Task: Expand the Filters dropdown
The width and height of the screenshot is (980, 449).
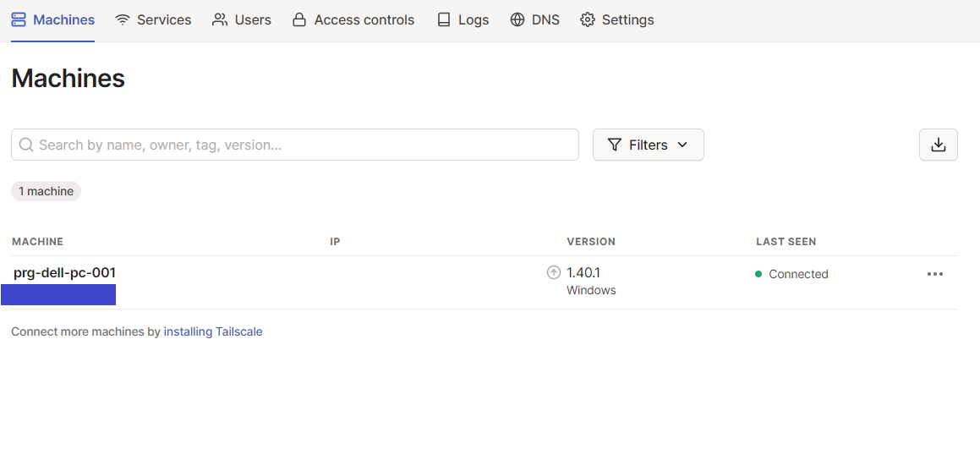Action: [648, 145]
